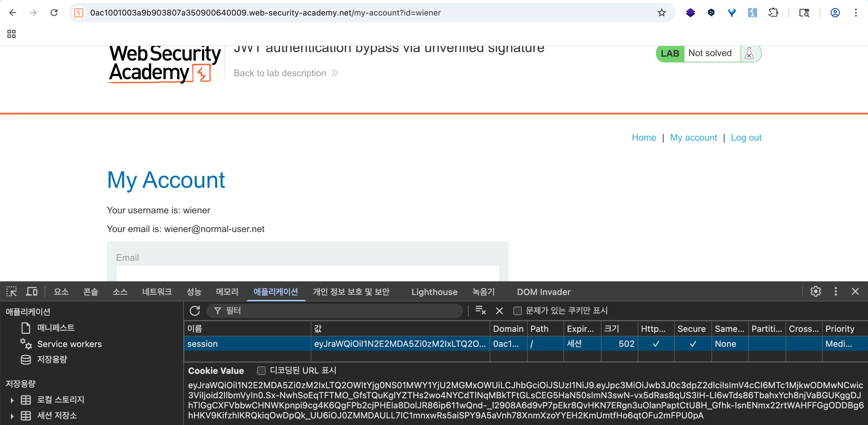Click the DevTools inspect element picker icon
The image size is (868, 425).
(x=11, y=291)
